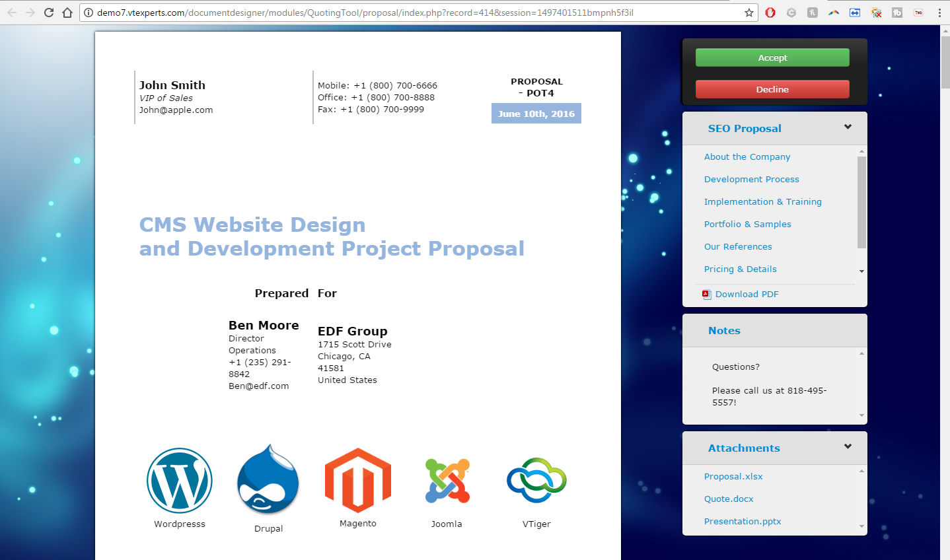Click the Notes panel scroll down arrow

861,415
